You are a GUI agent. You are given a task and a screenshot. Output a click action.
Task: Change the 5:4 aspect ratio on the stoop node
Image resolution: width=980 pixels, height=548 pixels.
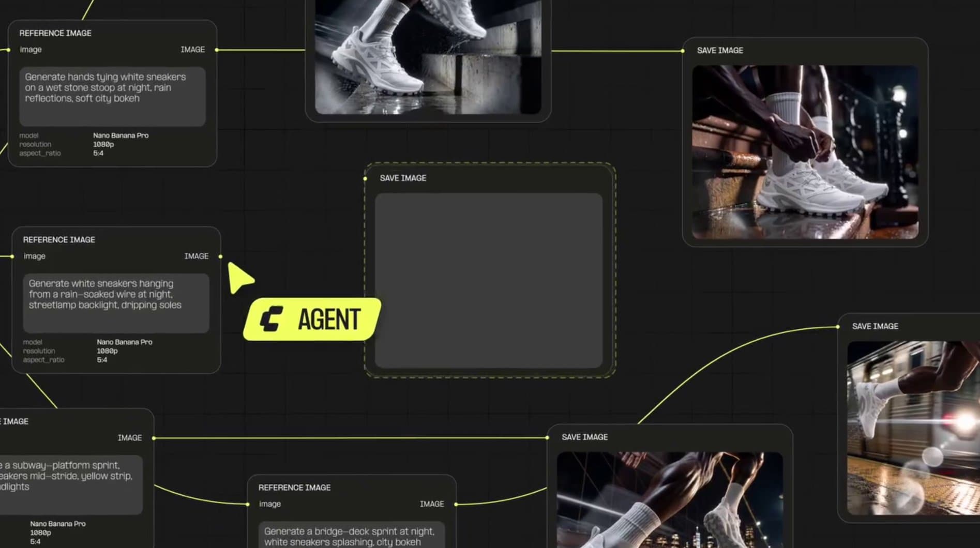coord(98,154)
